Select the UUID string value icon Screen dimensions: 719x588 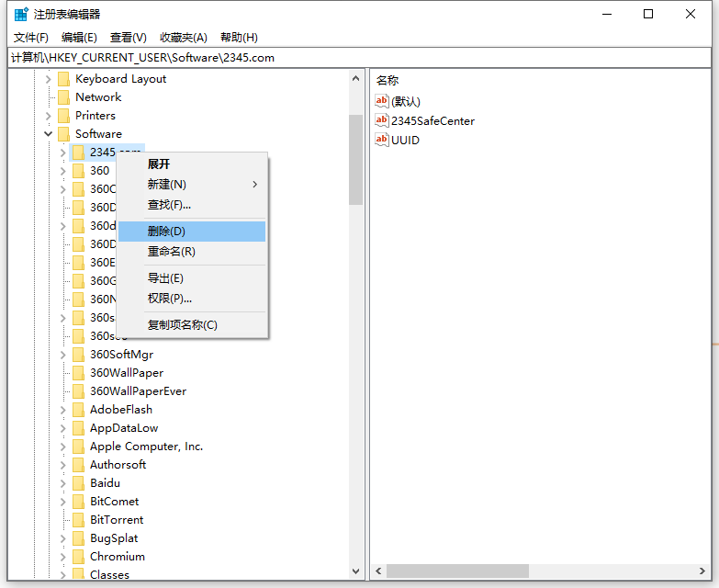click(382, 140)
